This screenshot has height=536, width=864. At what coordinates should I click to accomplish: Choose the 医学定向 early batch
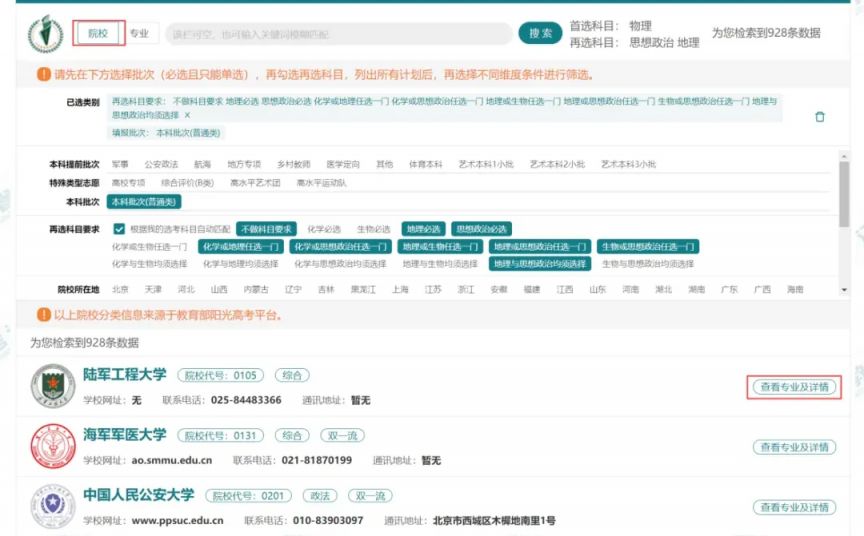click(343, 164)
